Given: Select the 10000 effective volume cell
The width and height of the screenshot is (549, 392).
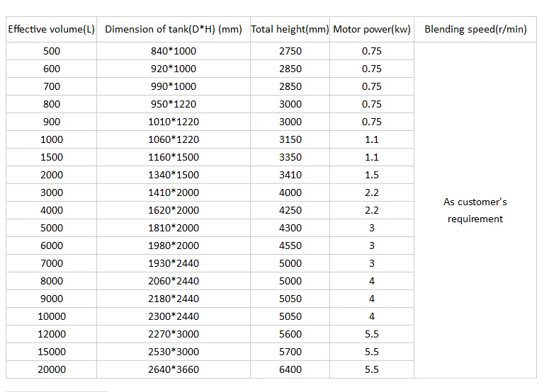Looking at the screenshot, I should pyautogui.click(x=52, y=316).
